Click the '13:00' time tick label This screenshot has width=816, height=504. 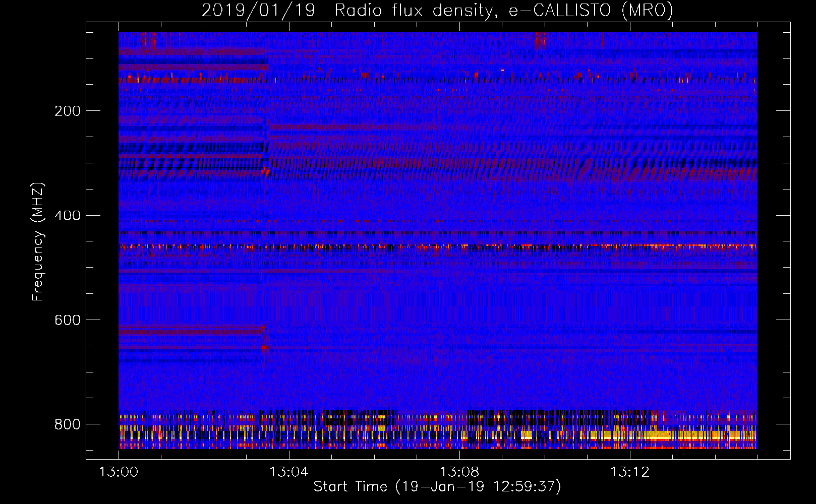tap(119, 472)
